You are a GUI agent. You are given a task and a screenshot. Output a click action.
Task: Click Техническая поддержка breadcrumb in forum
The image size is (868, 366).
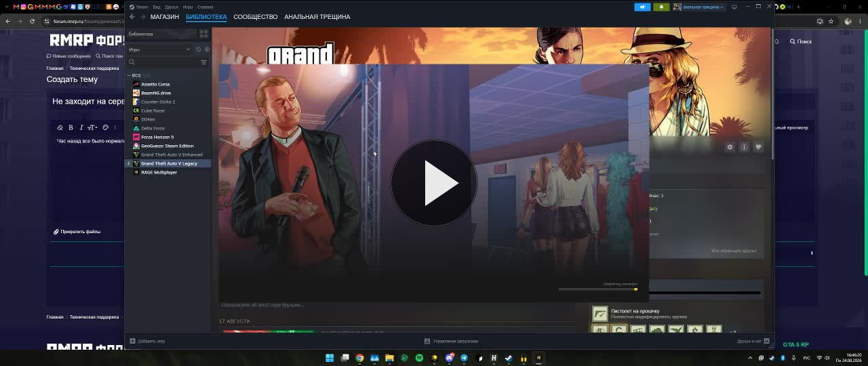click(x=94, y=68)
